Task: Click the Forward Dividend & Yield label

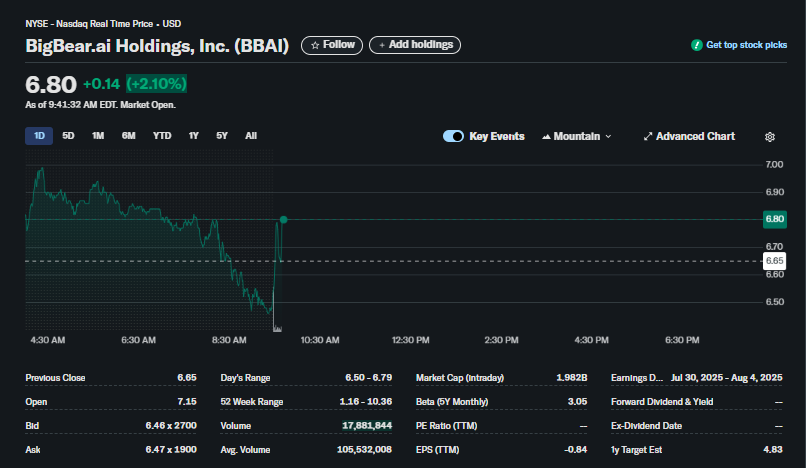Action: click(x=662, y=402)
